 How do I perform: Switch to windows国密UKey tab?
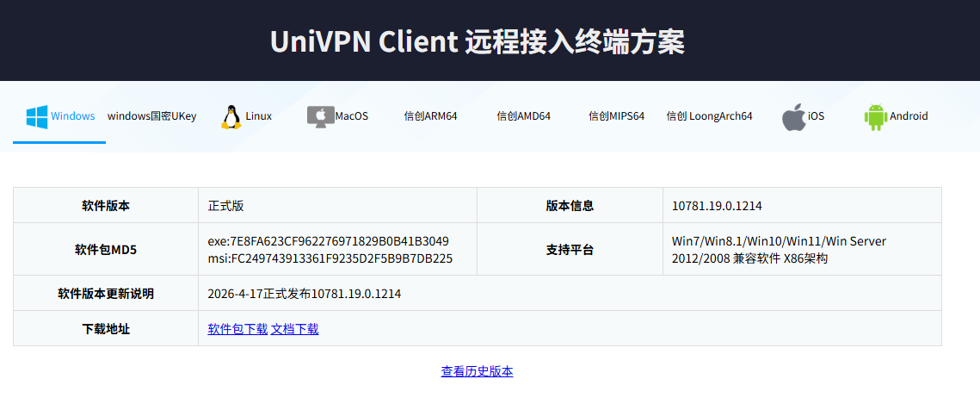[152, 116]
